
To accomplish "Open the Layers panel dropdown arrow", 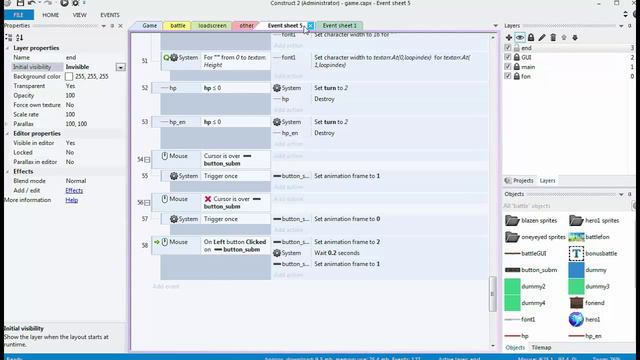I will click(621, 26).
